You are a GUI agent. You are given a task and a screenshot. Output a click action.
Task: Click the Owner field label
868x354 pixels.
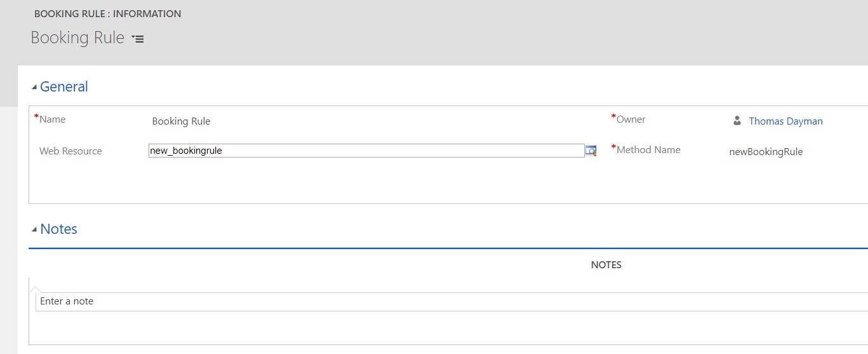[631, 119]
